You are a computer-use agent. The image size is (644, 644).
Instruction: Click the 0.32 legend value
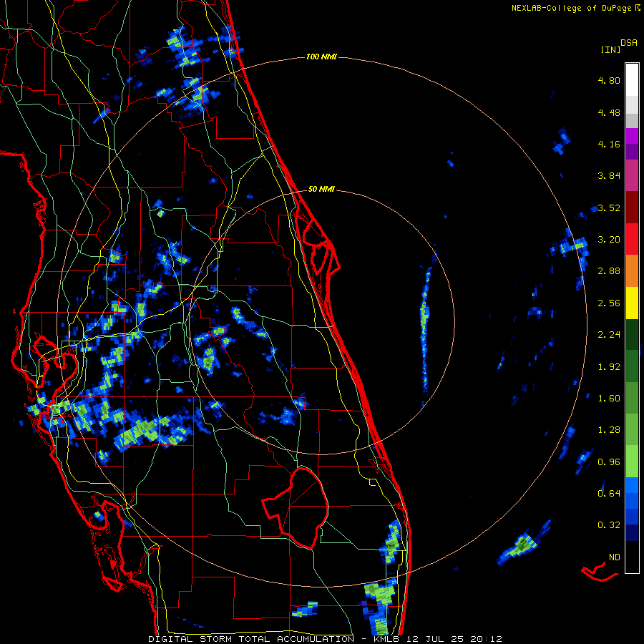(609, 525)
